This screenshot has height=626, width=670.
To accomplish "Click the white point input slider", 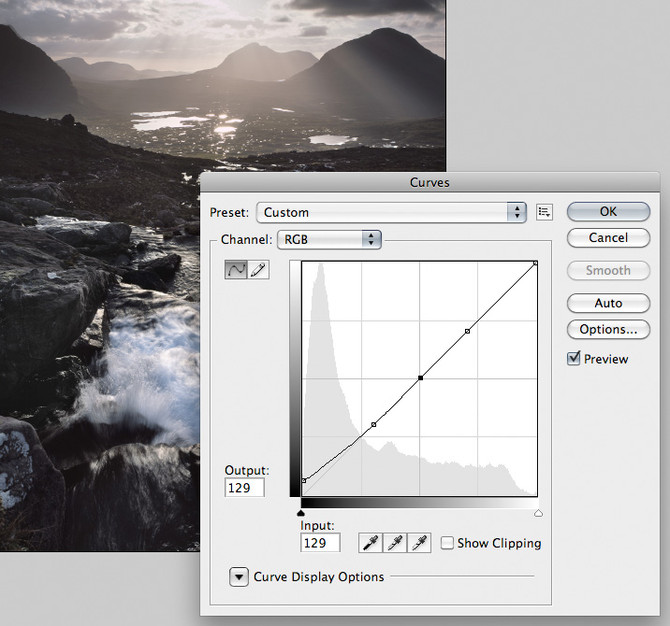I will [538, 513].
